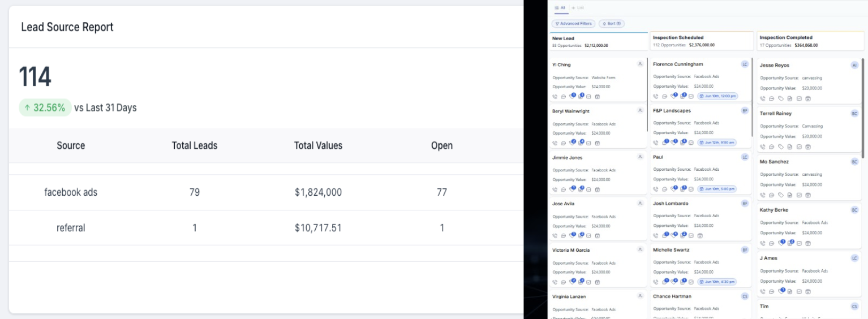This screenshot has width=868, height=319.
Task: Open the tags icon on Jesse Reyos' card
Action: click(x=781, y=98)
